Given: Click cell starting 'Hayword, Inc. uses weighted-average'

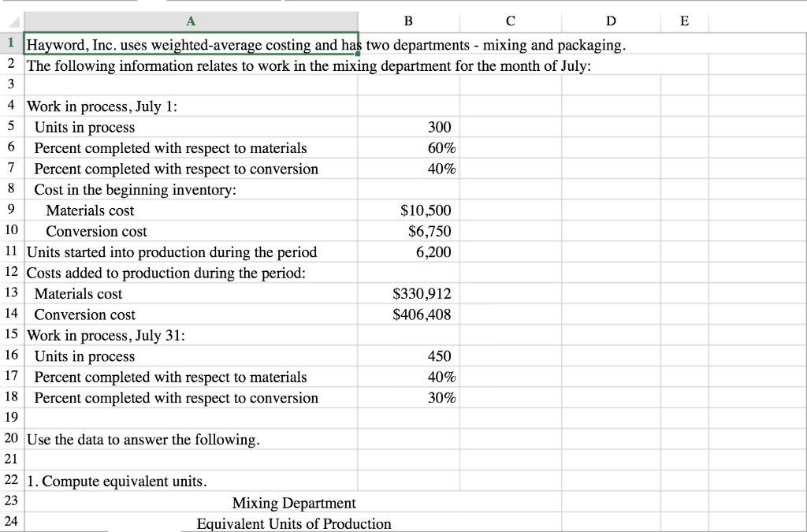Looking at the screenshot, I should [191, 45].
